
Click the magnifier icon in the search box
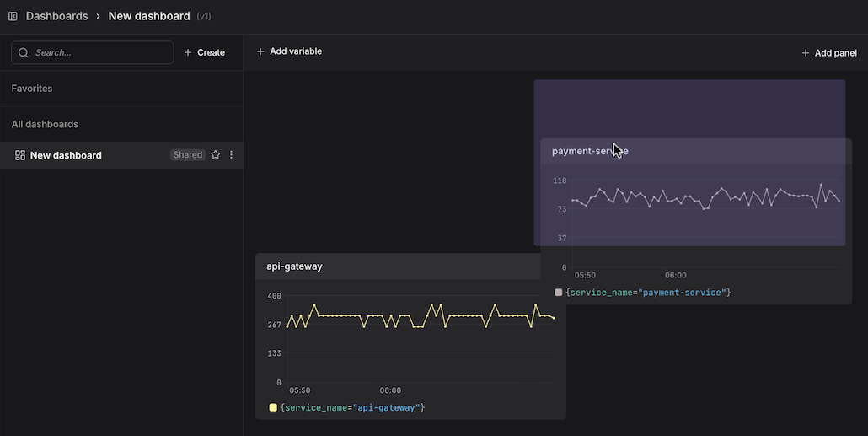pyautogui.click(x=24, y=52)
